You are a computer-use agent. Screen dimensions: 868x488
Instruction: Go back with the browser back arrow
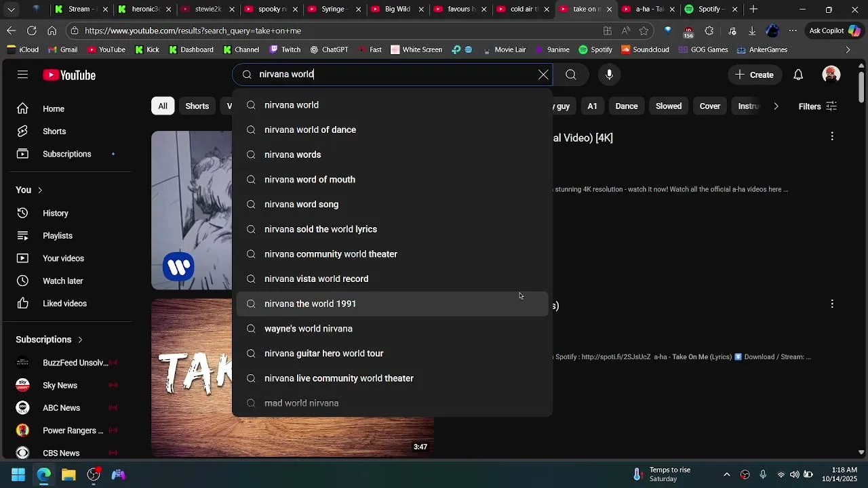coord(11,30)
